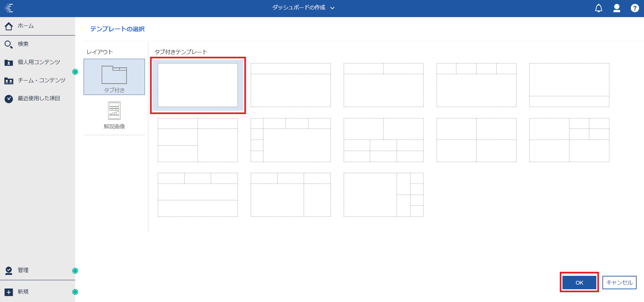The image size is (644, 302).
Task: Choose the four-quadrant template
Action: pos(477,140)
